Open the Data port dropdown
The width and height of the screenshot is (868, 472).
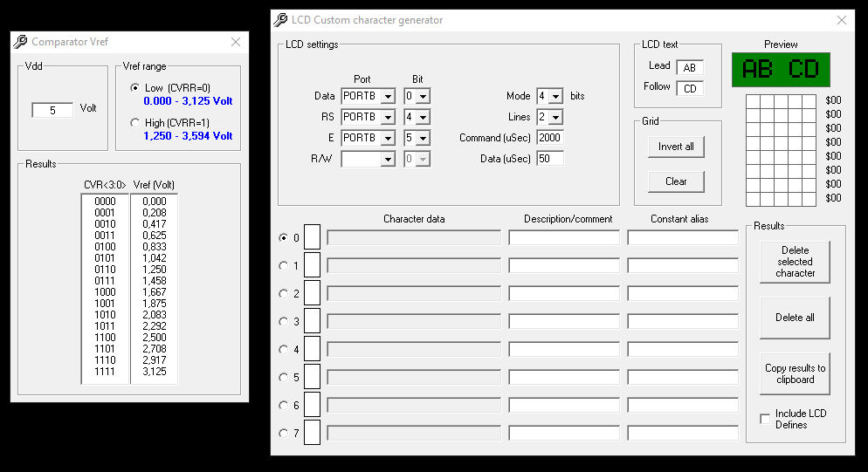[x=388, y=96]
